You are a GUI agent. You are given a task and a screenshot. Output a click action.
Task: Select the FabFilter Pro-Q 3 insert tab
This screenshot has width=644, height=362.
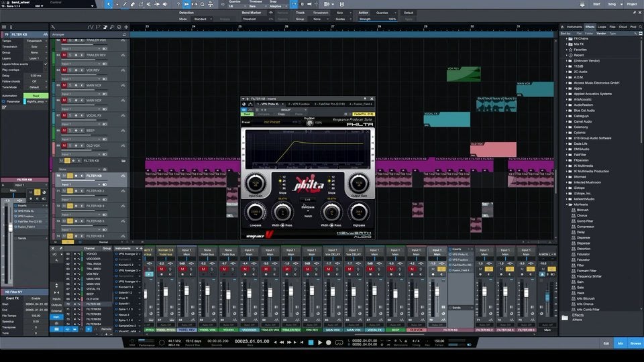330,105
